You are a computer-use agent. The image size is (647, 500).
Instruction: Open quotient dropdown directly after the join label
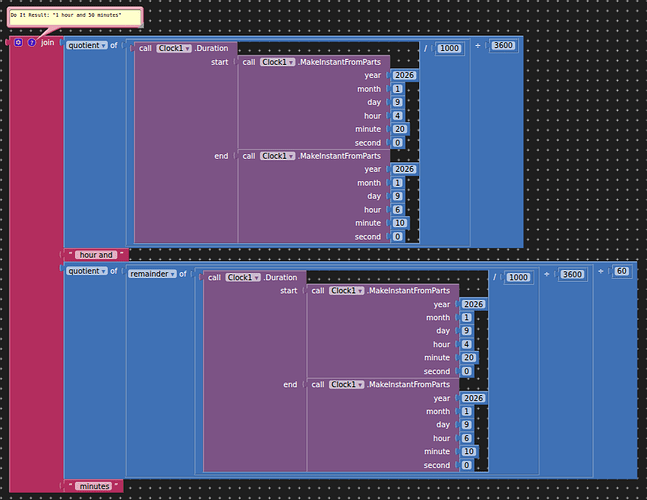click(x=87, y=45)
